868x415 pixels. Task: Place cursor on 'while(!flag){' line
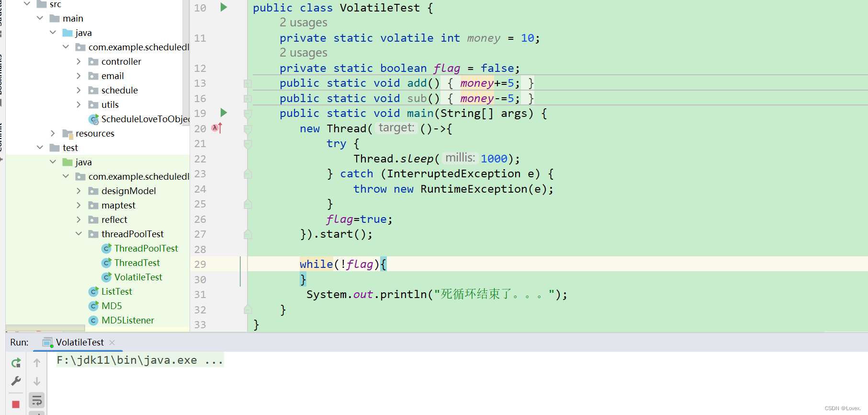[343, 264]
